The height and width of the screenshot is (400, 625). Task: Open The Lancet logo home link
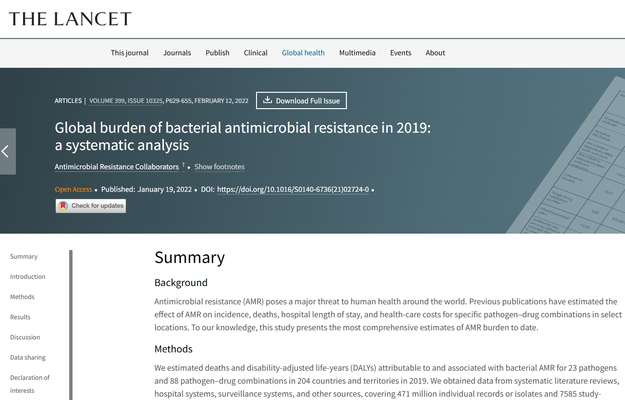pyautogui.click(x=70, y=19)
